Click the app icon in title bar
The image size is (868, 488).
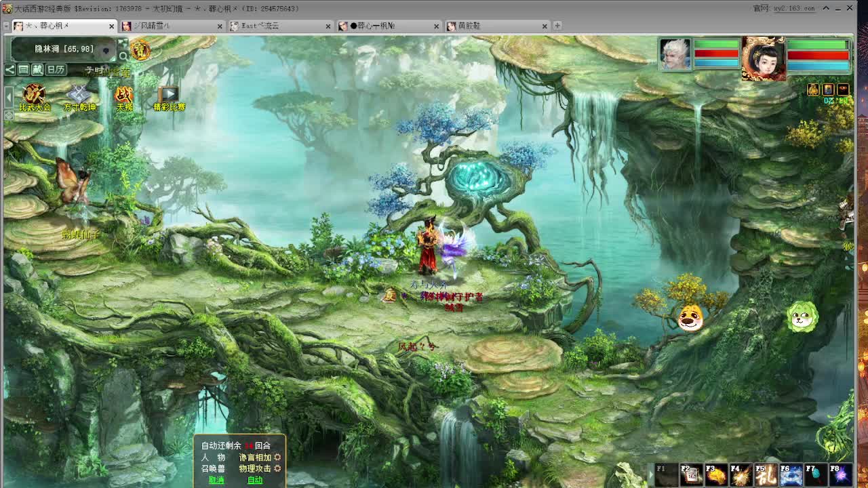[x=7, y=8]
